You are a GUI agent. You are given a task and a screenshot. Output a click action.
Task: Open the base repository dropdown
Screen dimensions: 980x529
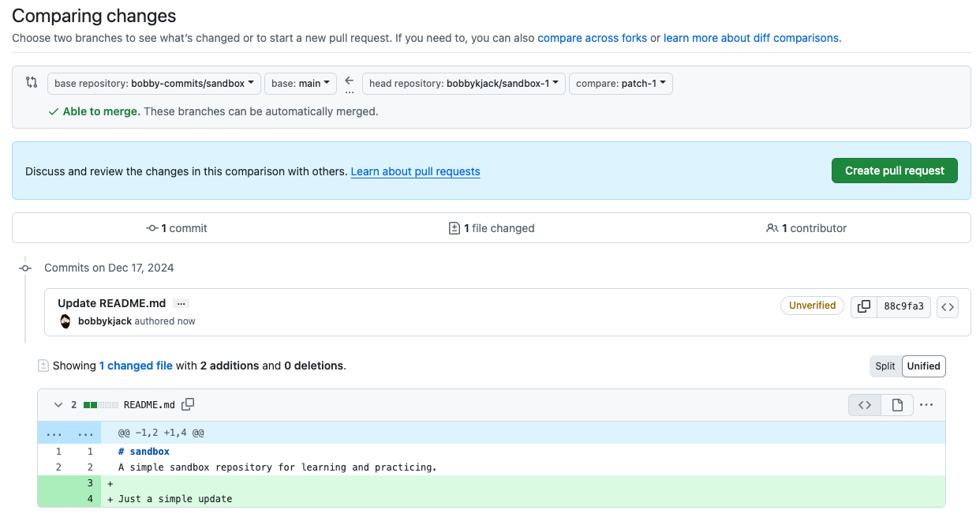(154, 83)
